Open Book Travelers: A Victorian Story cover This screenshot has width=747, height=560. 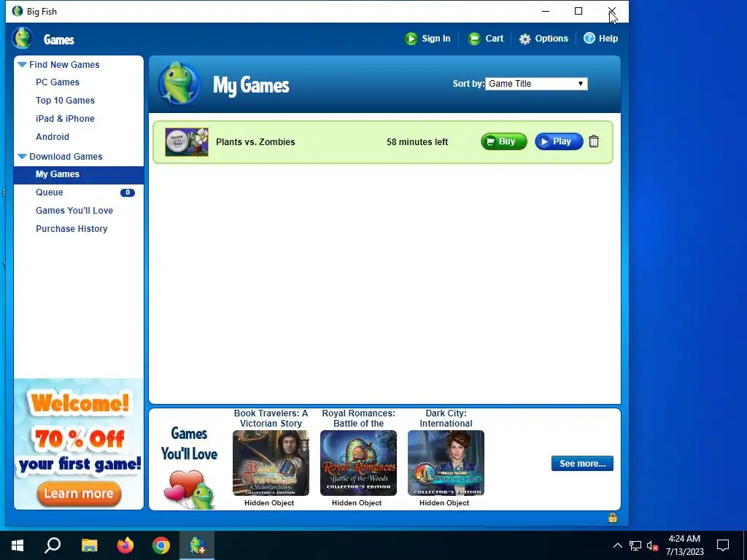(x=271, y=463)
